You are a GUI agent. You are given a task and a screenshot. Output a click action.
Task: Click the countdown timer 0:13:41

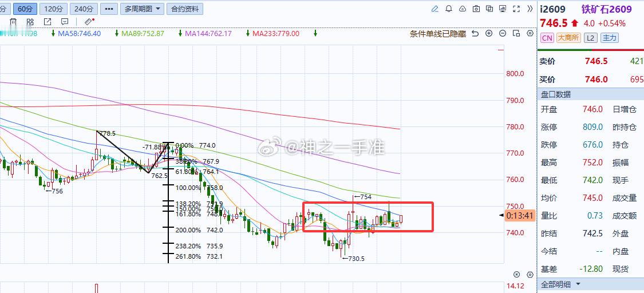(520, 215)
